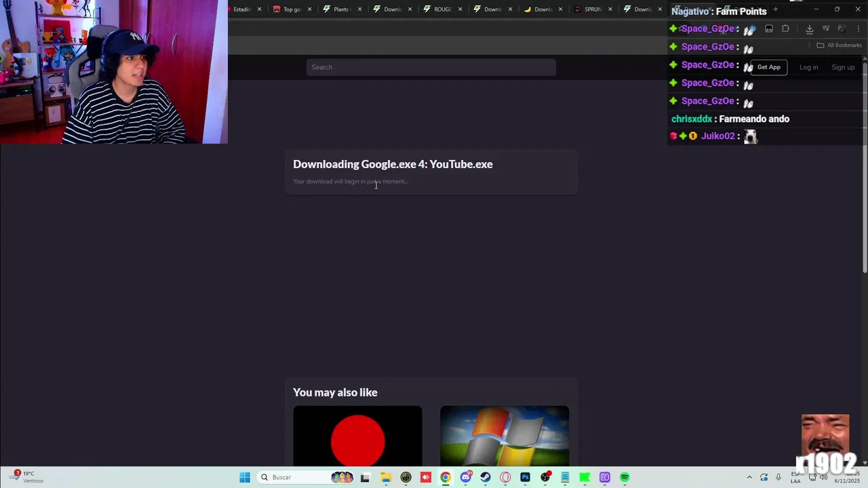This screenshot has width=868, height=488.
Task: Switch to the Top games tab
Action: pos(292,9)
